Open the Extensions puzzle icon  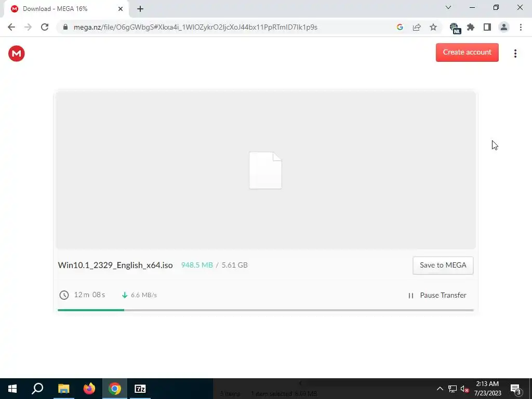(x=471, y=27)
